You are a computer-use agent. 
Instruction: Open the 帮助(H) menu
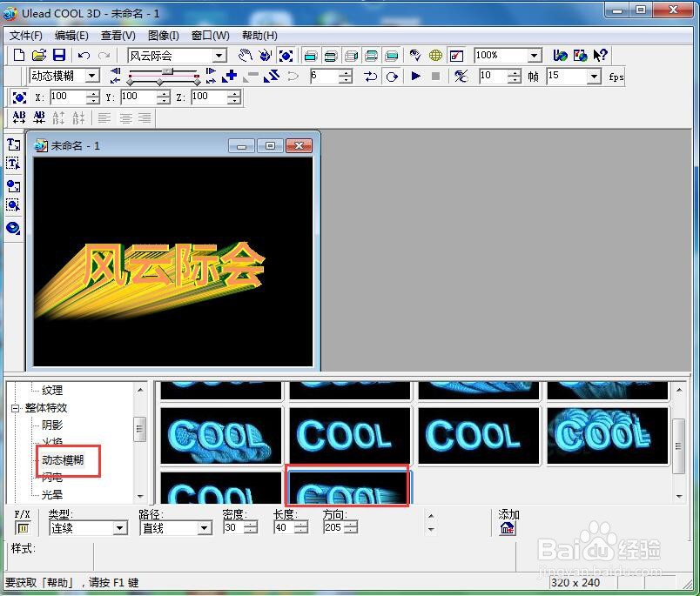(259, 36)
